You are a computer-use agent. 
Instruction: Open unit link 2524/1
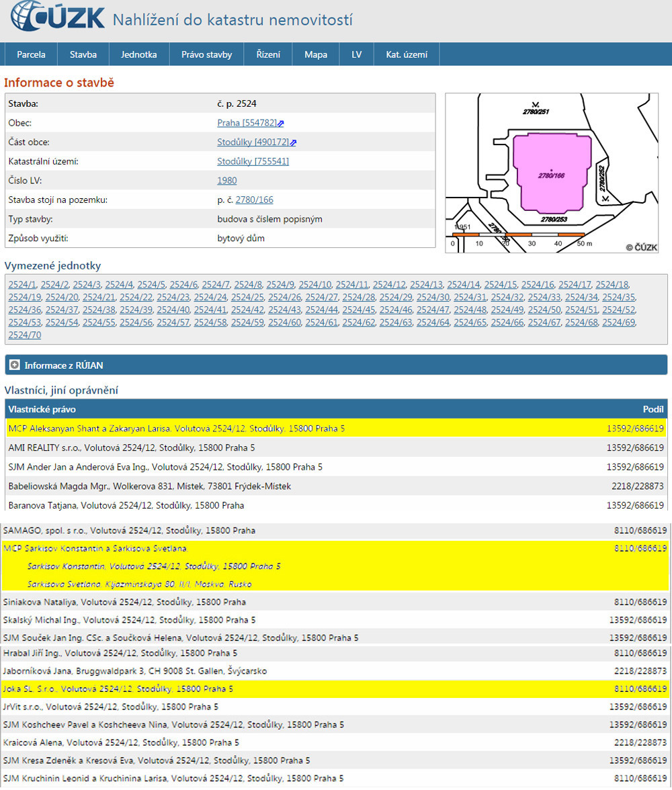(x=22, y=285)
